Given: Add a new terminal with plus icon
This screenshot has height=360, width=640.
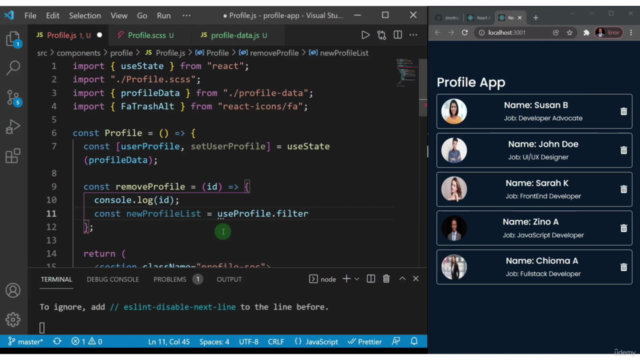Looking at the screenshot, I should (346, 279).
